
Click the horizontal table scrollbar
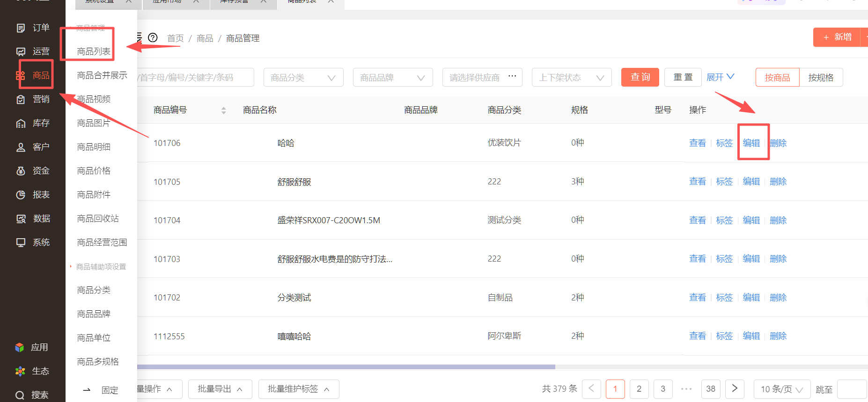[346, 367]
